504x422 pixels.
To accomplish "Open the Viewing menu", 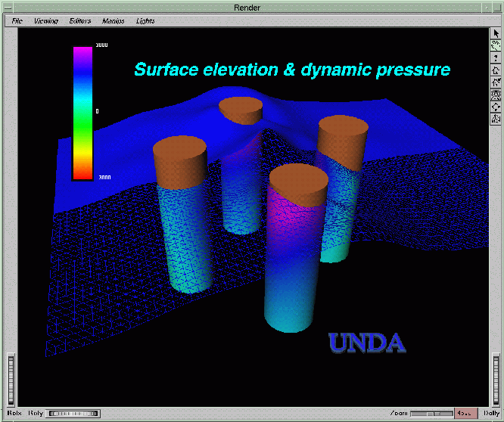I will pos(46,20).
